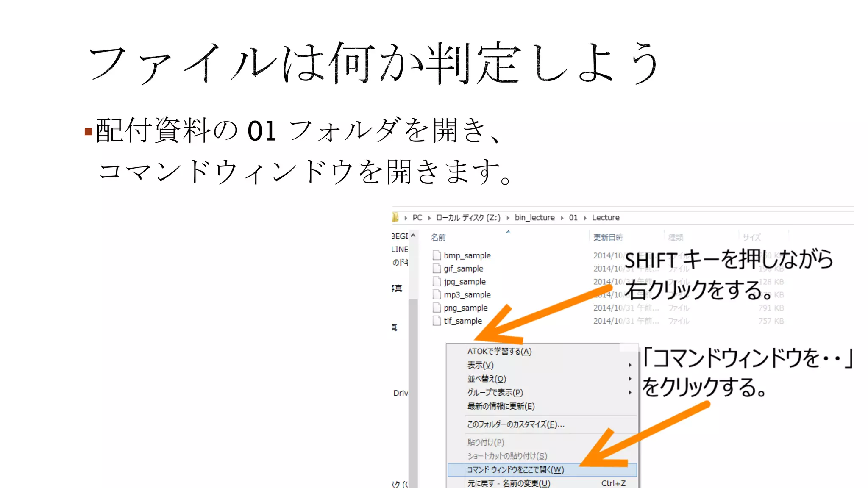868x488 pixels.
Task: Click the bmp_sample file icon
Action: 437,255
